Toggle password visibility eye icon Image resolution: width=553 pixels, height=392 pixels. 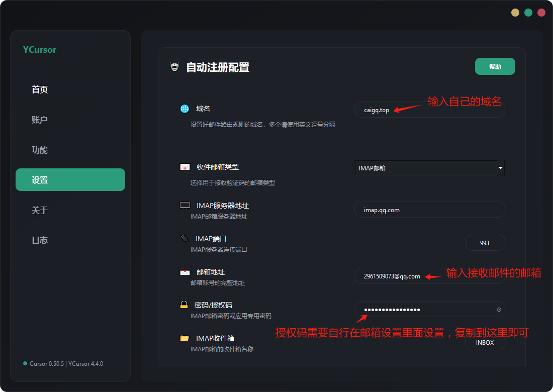[499, 310]
